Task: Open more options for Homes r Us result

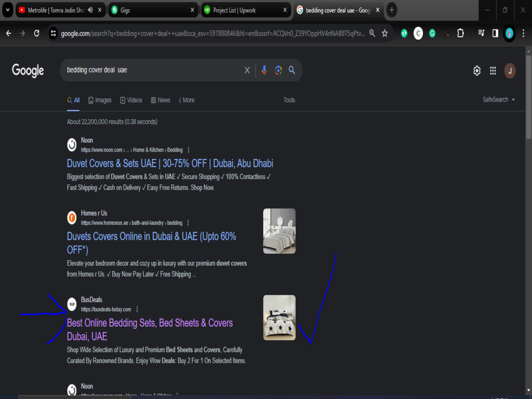Action: [188, 223]
